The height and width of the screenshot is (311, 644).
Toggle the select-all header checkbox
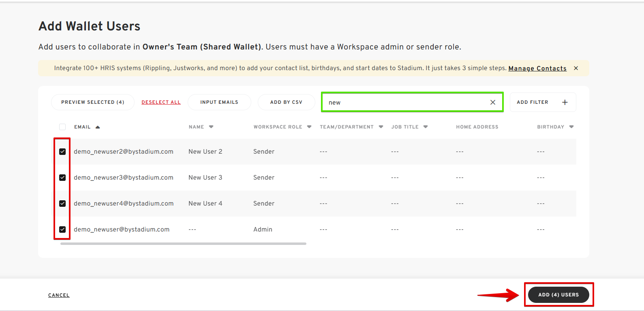tap(62, 127)
